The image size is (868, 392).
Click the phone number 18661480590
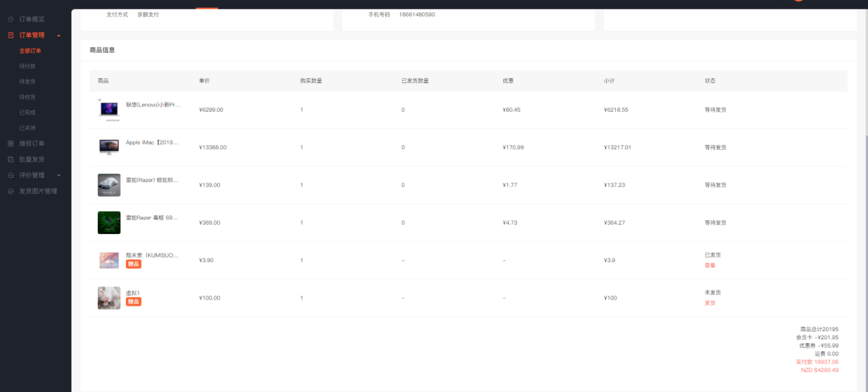(417, 15)
